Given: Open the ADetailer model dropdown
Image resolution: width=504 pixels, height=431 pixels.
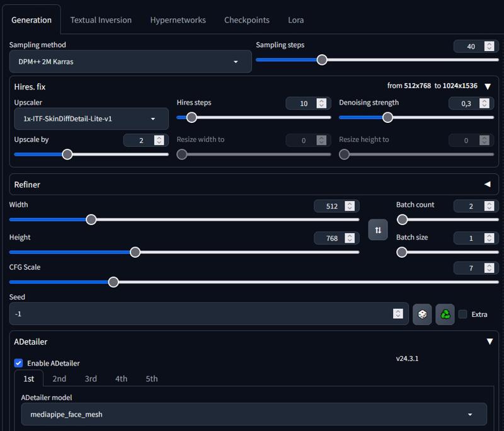Looking at the screenshot, I should pos(254,414).
